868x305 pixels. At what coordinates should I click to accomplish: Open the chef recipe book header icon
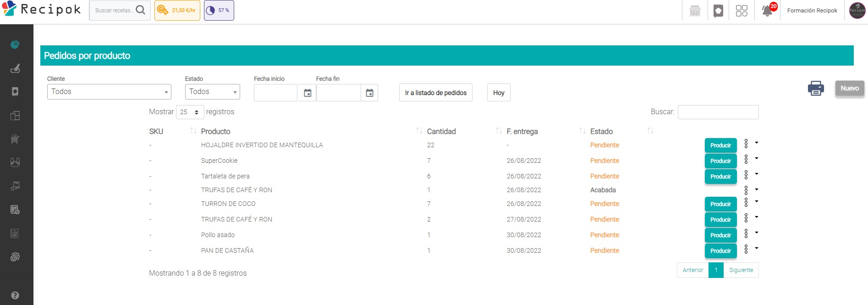(719, 11)
